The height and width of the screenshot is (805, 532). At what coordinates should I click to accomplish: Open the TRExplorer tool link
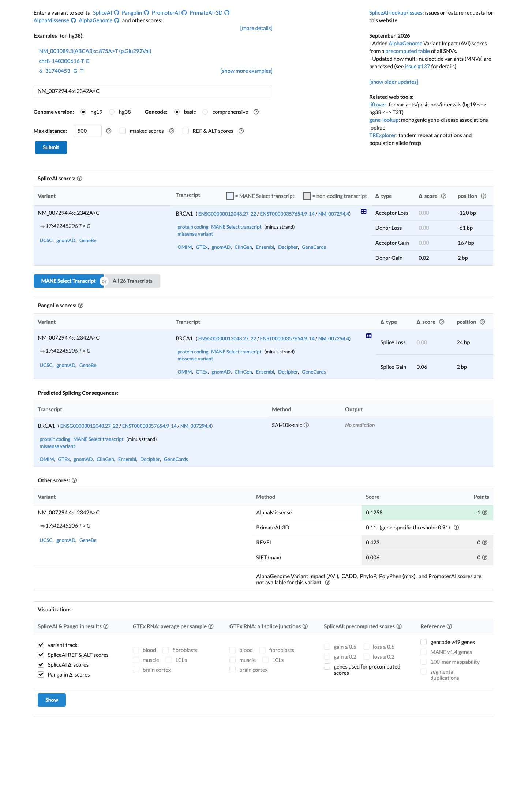382,135
